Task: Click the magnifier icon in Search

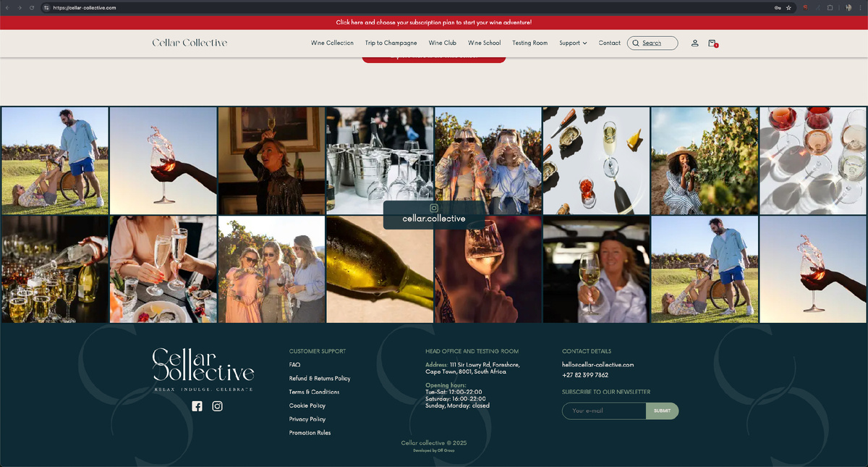Action: pyautogui.click(x=636, y=43)
